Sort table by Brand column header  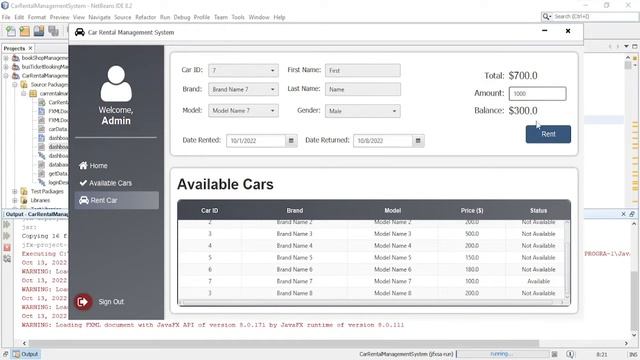[x=295, y=211]
